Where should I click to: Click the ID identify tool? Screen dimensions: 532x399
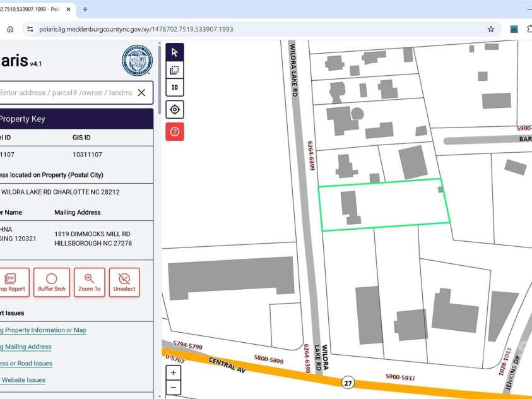click(175, 88)
